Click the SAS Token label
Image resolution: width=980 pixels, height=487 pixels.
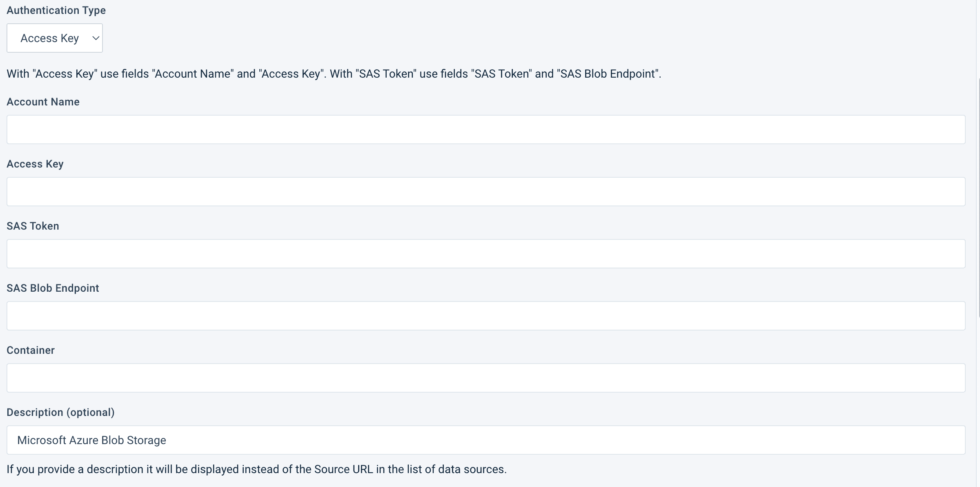coord(33,226)
